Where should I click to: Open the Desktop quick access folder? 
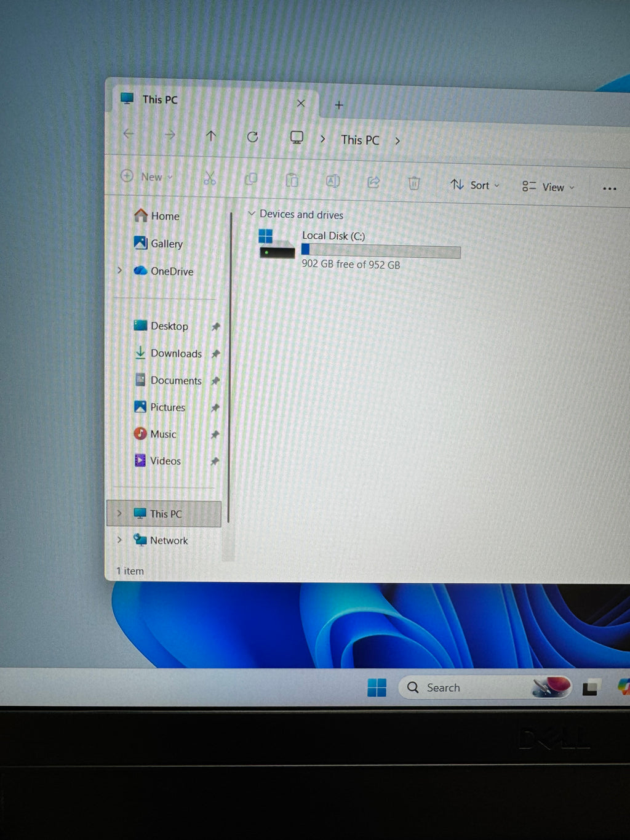(x=161, y=326)
